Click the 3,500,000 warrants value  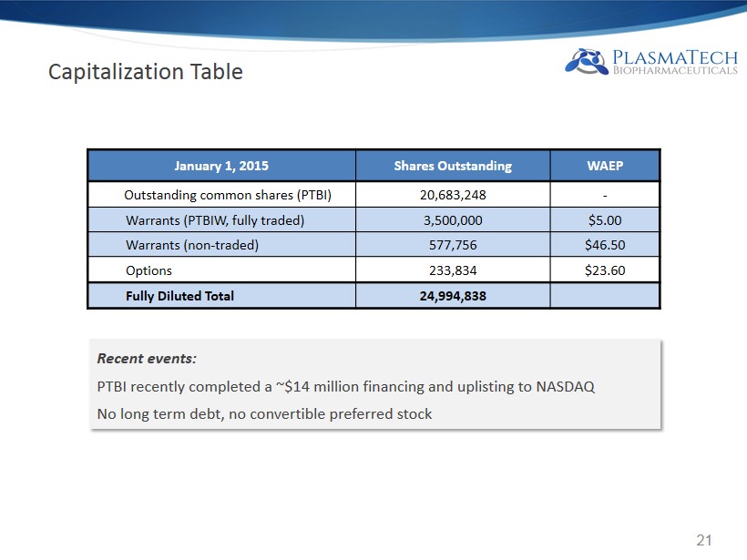[x=453, y=220]
